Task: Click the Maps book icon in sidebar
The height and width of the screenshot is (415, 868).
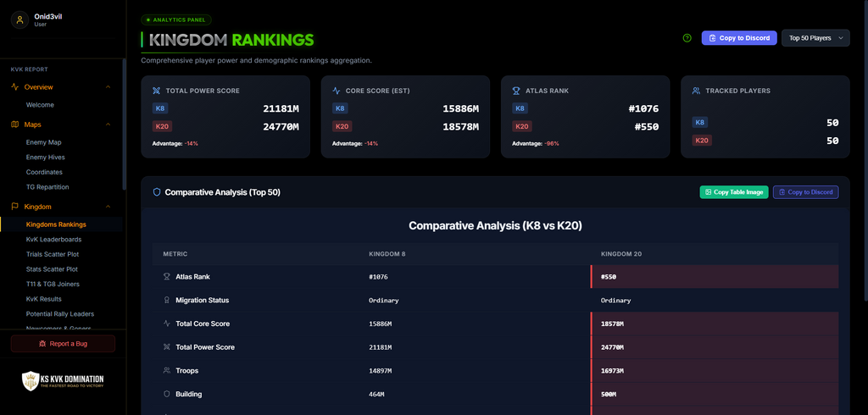Action: [15, 125]
